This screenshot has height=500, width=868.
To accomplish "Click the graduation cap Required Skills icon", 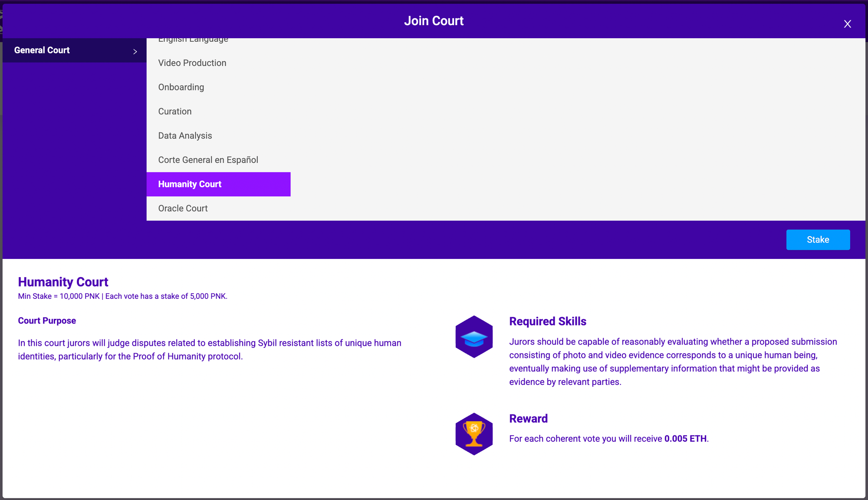I will click(474, 337).
